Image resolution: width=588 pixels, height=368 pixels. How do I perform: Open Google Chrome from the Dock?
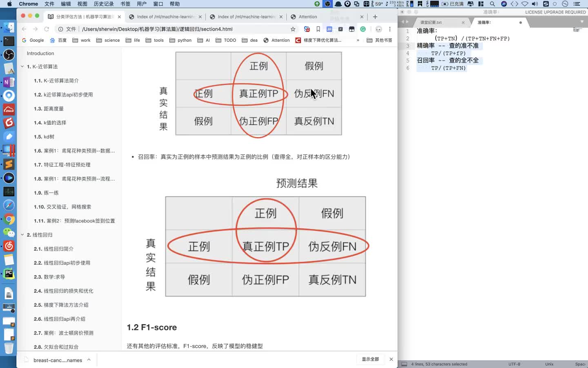pyautogui.click(x=9, y=219)
